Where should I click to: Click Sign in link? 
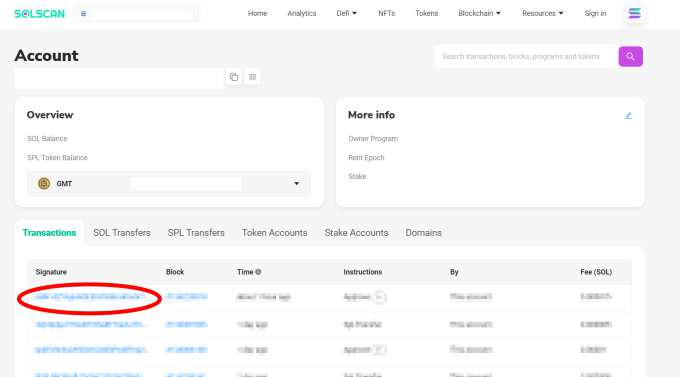coord(595,13)
